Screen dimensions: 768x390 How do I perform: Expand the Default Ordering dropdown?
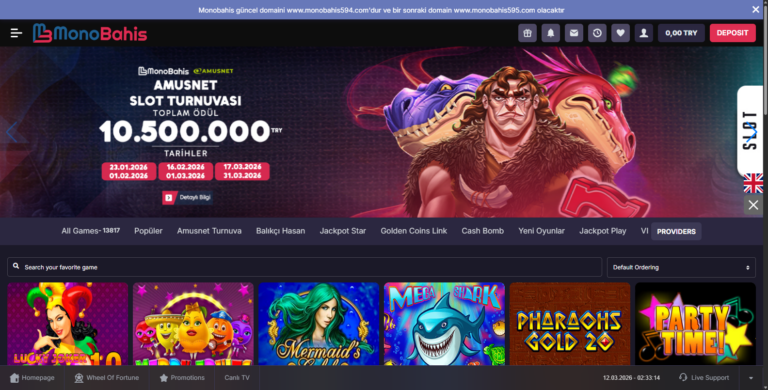(x=681, y=268)
